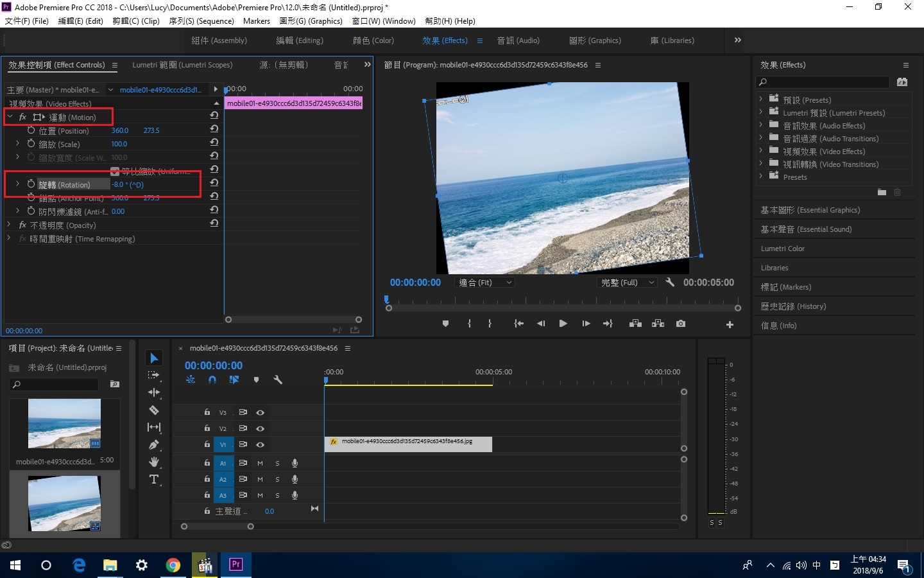Click Mark In bracket button
924x578 pixels.
470,324
